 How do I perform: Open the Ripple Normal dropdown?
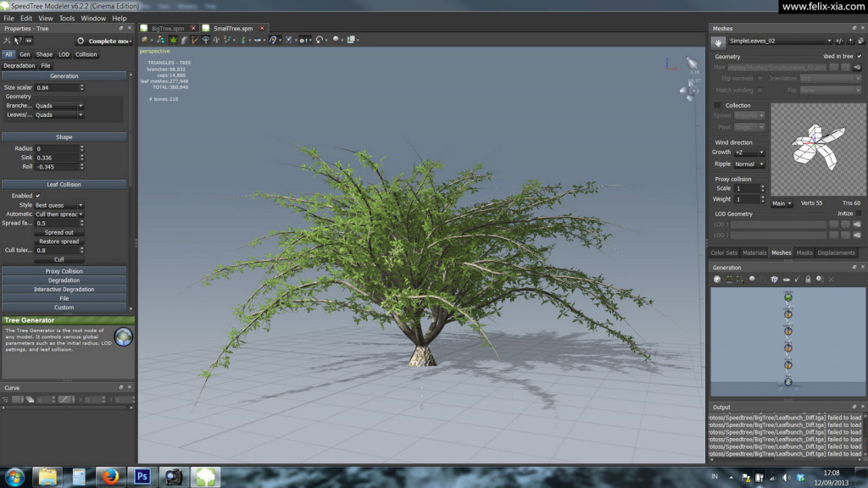click(749, 164)
